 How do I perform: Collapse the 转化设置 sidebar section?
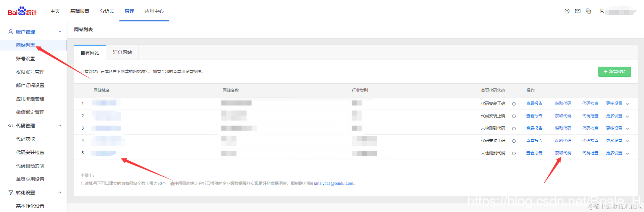[x=60, y=193]
